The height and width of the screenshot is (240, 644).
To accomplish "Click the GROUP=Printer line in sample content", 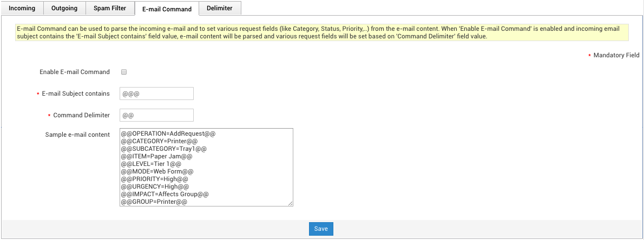I will pyautogui.click(x=154, y=201).
